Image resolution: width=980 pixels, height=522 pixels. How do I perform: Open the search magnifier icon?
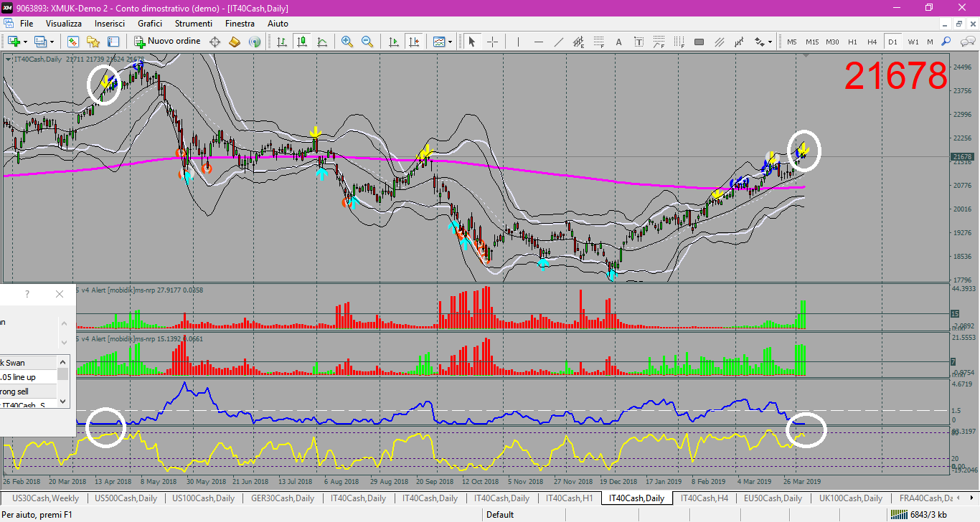pyautogui.click(x=946, y=42)
